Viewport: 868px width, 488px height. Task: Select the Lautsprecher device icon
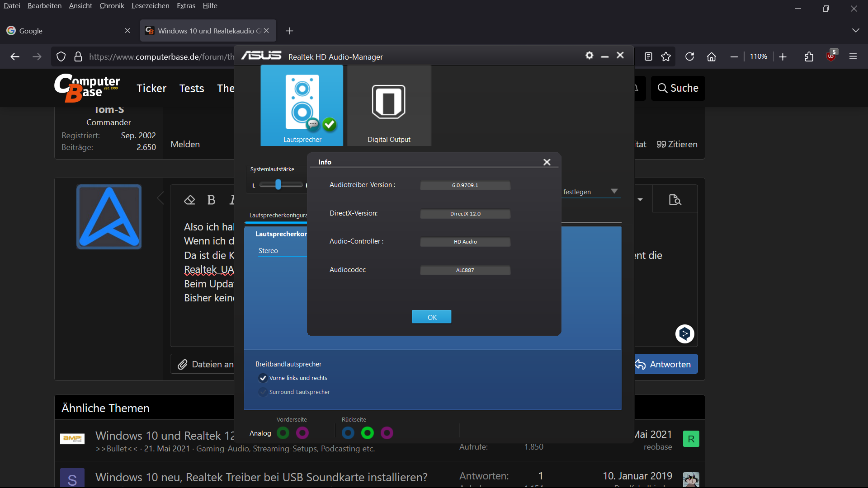302,105
